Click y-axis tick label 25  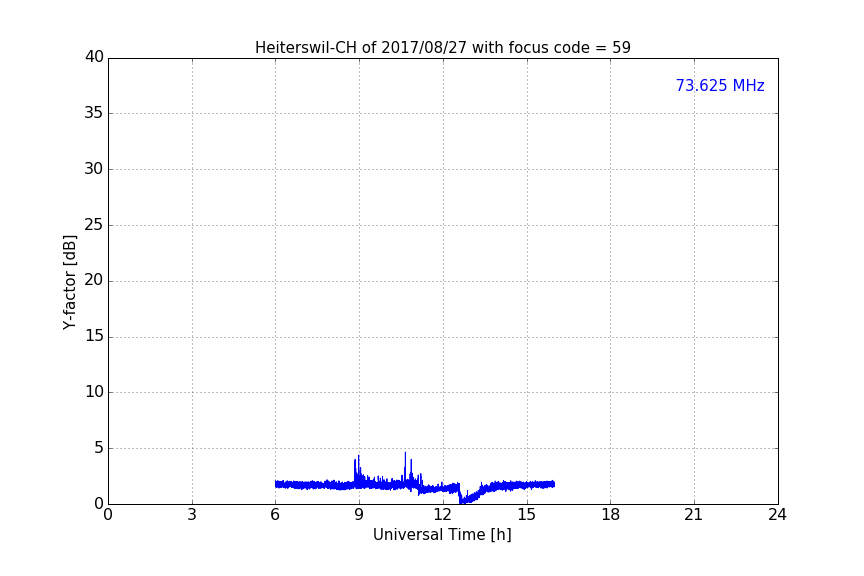[x=94, y=224]
